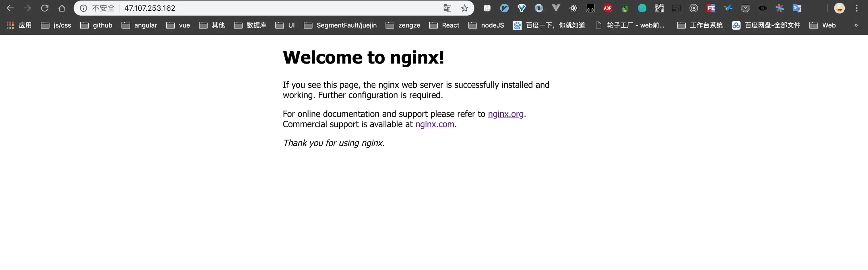
Task: Open the 百度网盘-全部文件 bookmark
Action: coord(766,25)
